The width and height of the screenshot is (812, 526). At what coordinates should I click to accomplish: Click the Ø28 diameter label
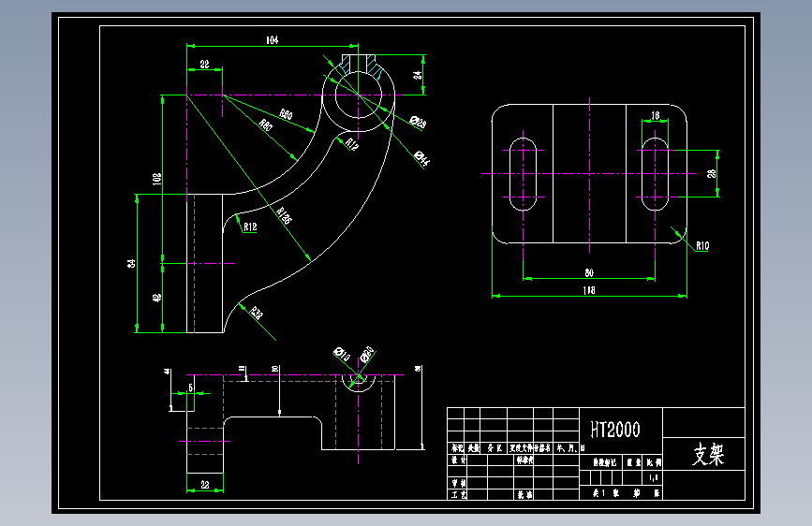click(418, 123)
